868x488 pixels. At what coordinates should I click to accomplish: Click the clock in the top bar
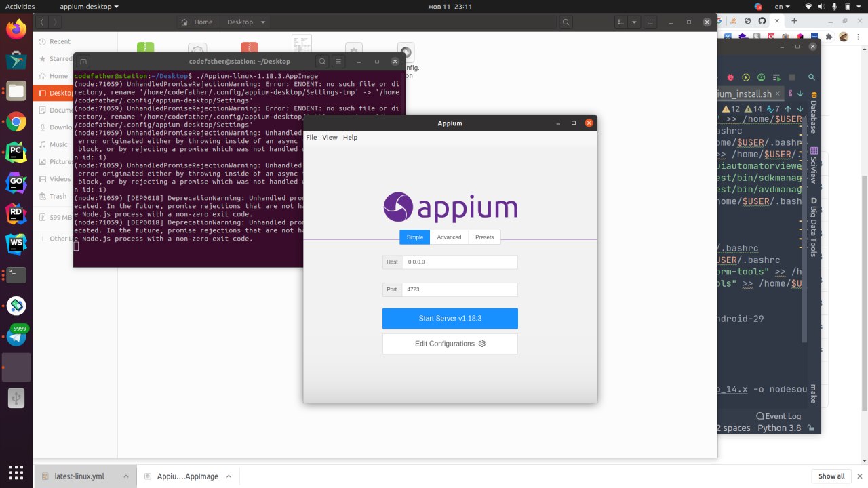[450, 6]
